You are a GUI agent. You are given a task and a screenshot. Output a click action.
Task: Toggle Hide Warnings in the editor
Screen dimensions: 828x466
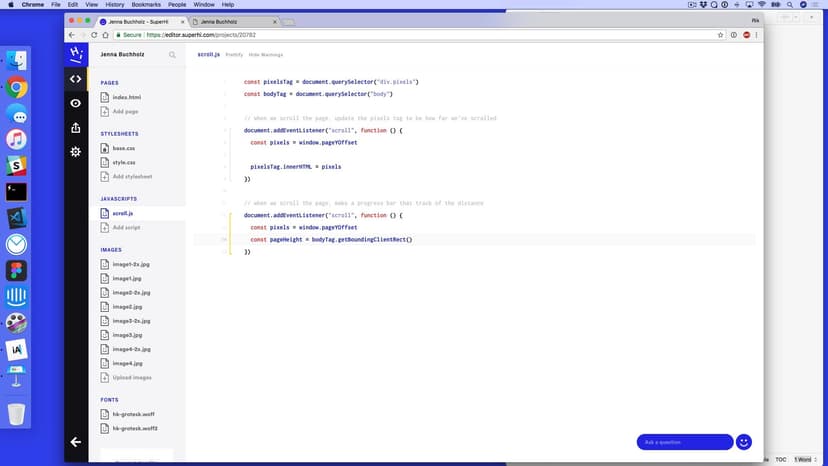[266, 54]
